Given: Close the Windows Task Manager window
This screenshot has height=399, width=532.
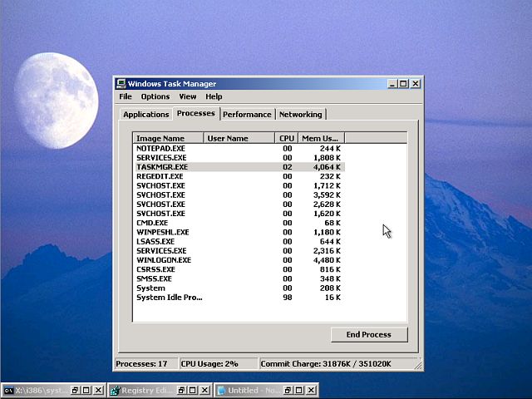Looking at the screenshot, I should coord(416,83).
